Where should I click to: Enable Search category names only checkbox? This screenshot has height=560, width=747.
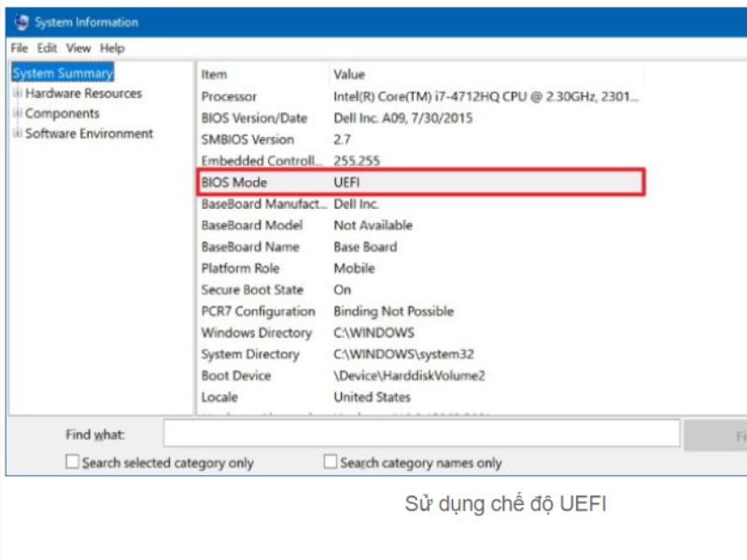point(331,461)
